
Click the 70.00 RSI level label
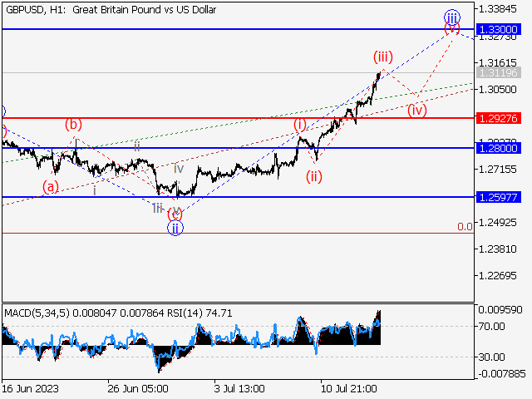(491, 327)
